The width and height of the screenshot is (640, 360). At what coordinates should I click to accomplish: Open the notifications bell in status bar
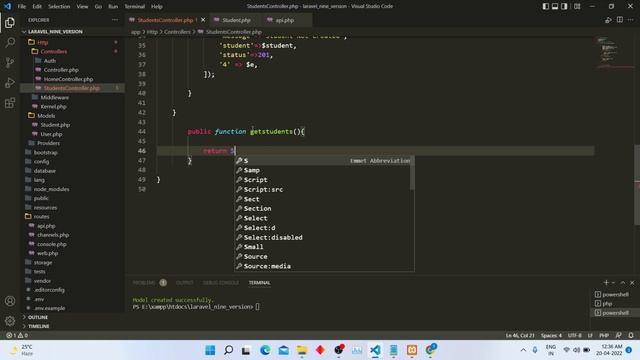pos(631,335)
